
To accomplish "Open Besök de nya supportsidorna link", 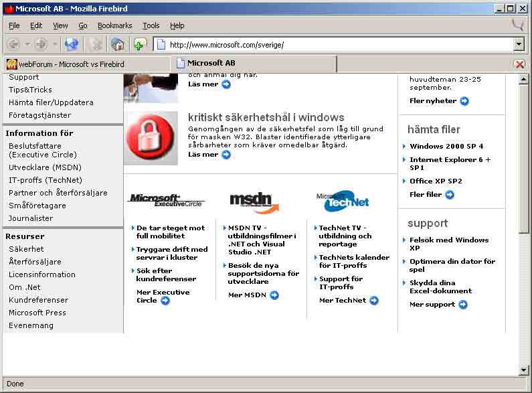I will coord(263,274).
